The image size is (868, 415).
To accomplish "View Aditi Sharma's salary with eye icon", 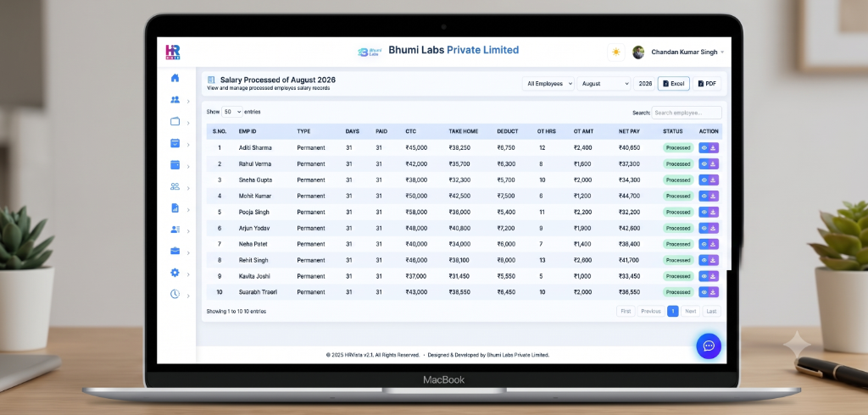I will coord(704,147).
